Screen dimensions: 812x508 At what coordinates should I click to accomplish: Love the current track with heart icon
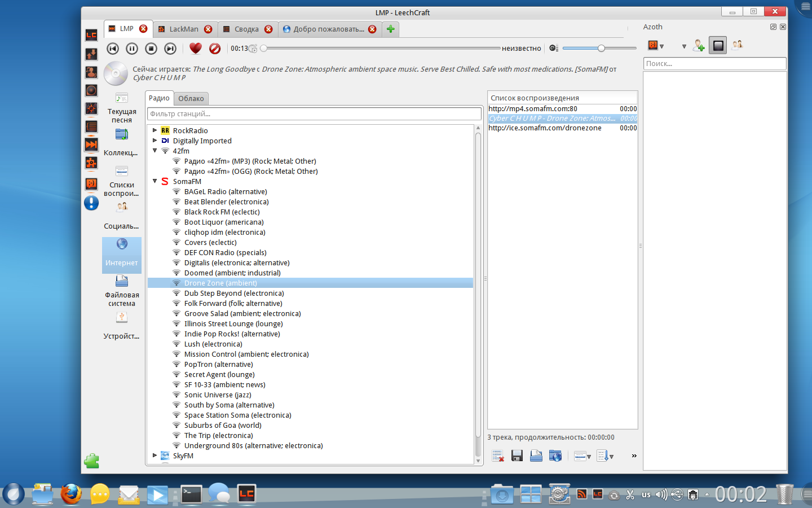pos(196,49)
